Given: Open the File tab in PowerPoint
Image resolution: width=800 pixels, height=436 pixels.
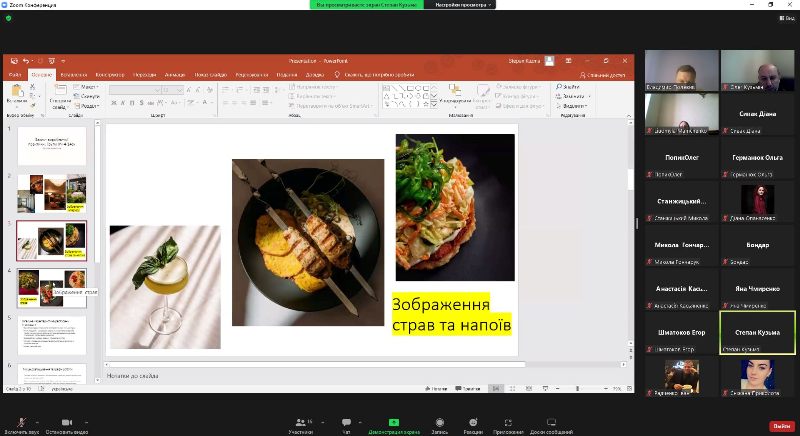Looking at the screenshot, I should 15,75.
